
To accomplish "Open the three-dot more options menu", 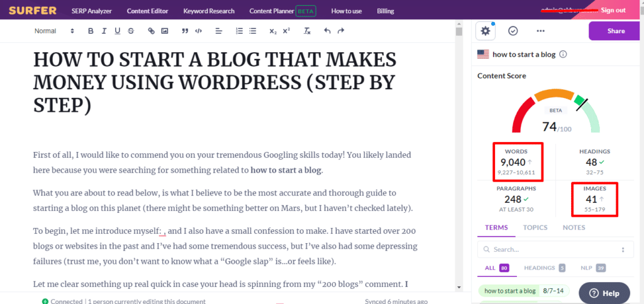I will 540,31.
